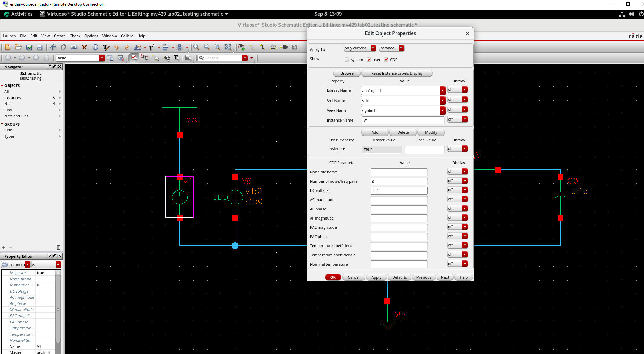Select the Stretch tool icon
644x354 pixels.
click(x=74, y=47)
